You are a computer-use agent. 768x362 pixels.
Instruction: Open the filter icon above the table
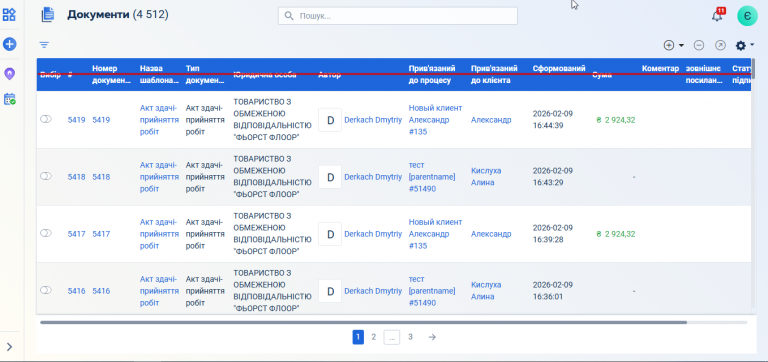click(x=44, y=45)
